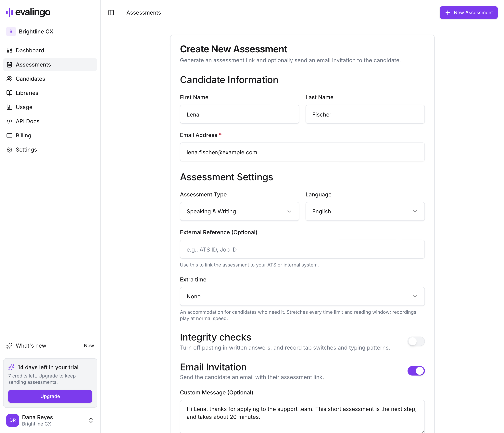Open Libraries in sidebar
This screenshot has height=433, width=504.
click(x=50, y=93)
